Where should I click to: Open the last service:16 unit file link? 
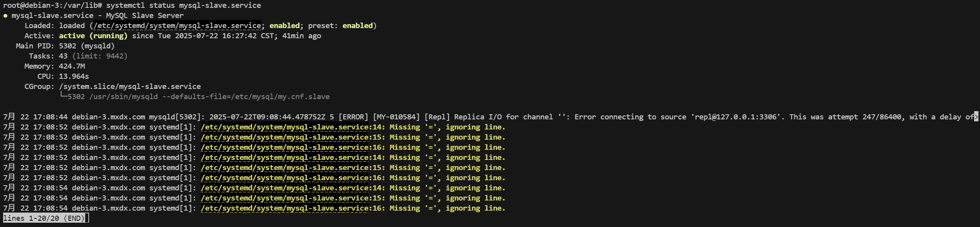(285, 208)
